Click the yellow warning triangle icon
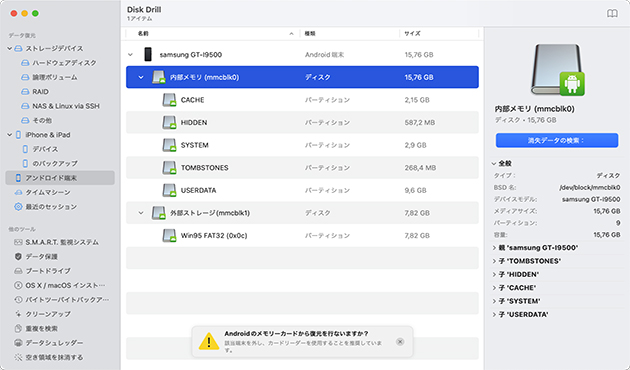Viewport: 630px width, 370px height. point(209,341)
